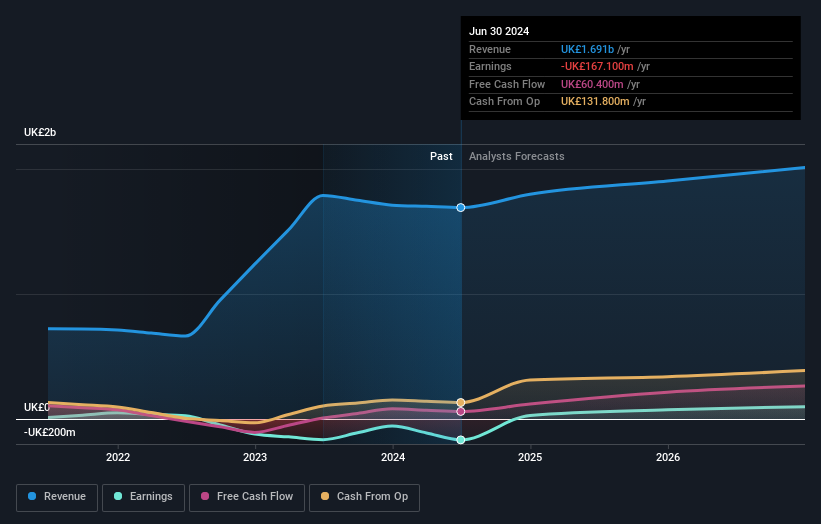Screen dimensions: 821x524
Task: Click the Jun 30 2024 tooltip date
Action: tap(499, 31)
